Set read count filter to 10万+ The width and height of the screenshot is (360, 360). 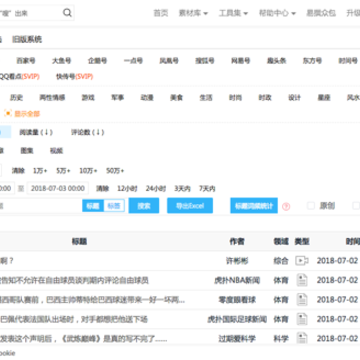[x=88, y=171]
